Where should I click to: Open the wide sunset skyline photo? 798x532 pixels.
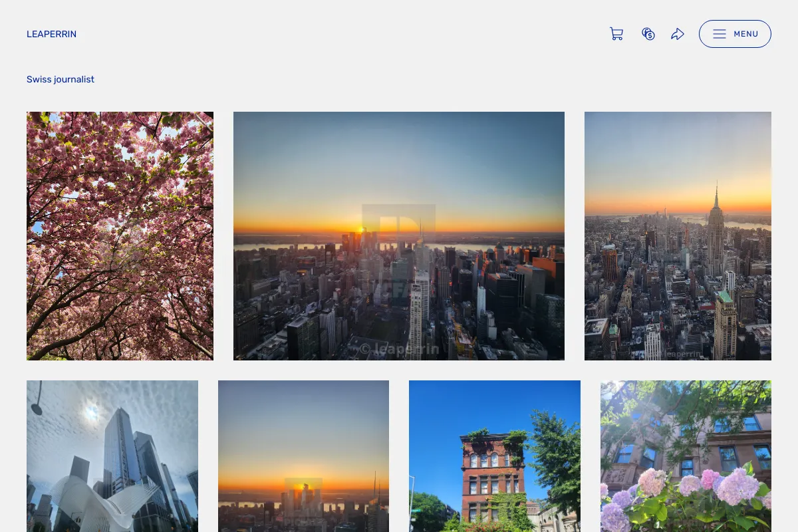tap(399, 236)
